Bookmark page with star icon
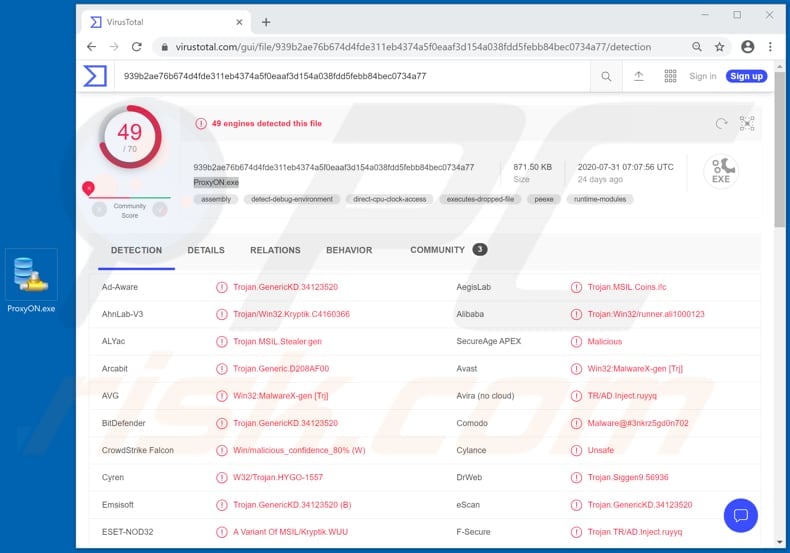Screen dimensions: 790x553 pyautogui.click(x=719, y=47)
